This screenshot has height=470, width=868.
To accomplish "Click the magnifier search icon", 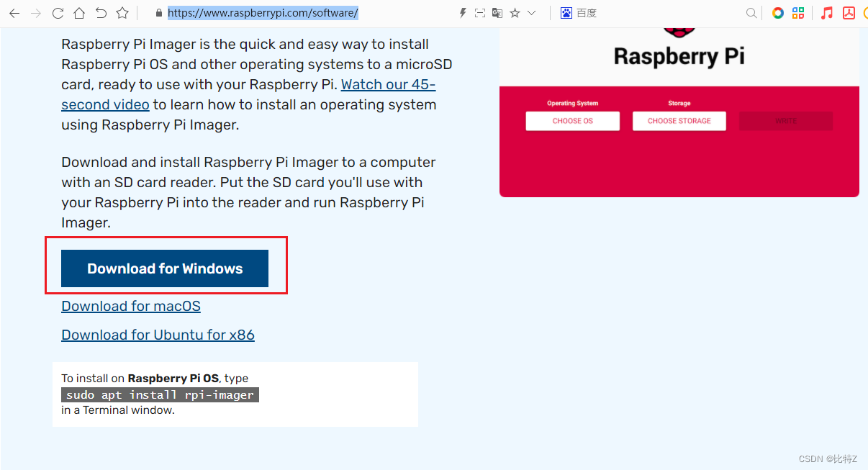I will [x=751, y=13].
